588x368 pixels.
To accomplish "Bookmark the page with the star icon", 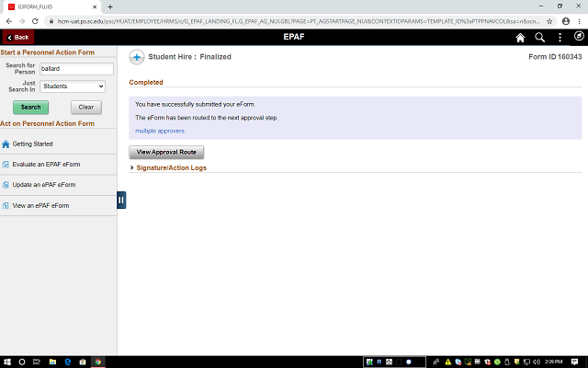I will tap(549, 21).
